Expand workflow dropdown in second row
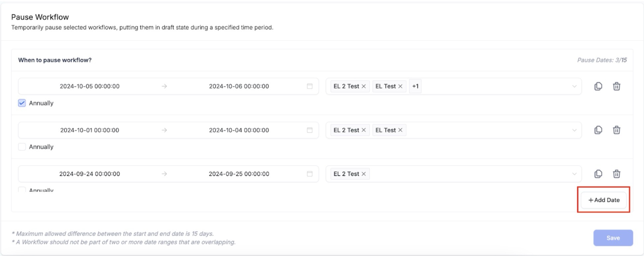Viewport: 644px width, 256px height. (x=574, y=130)
